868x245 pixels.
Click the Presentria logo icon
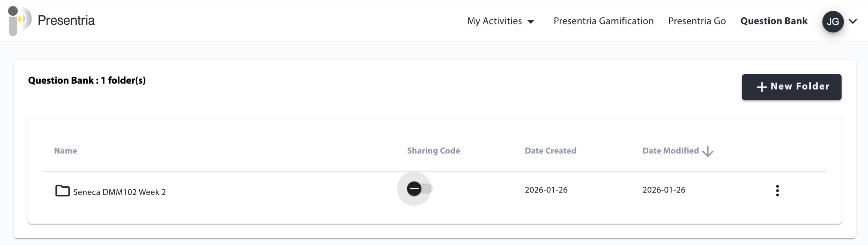pos(19,20)
